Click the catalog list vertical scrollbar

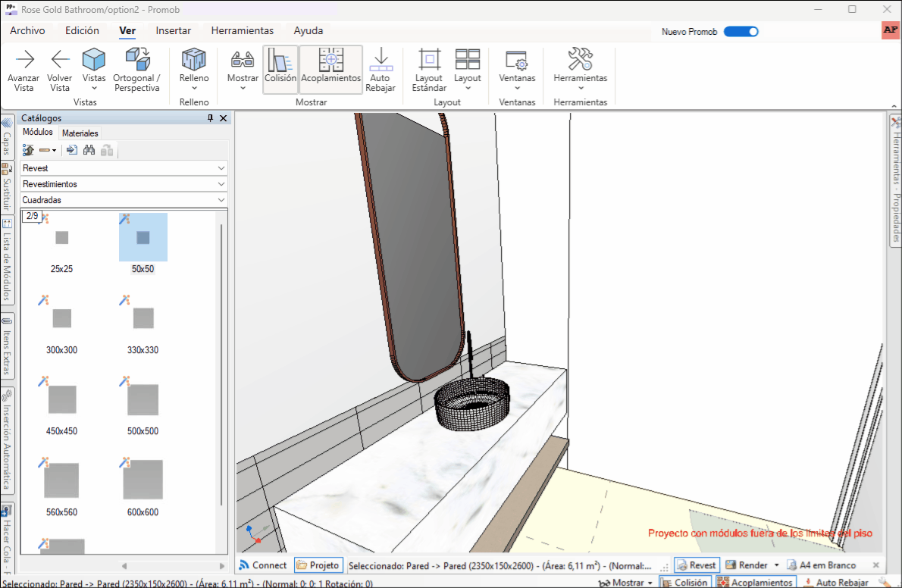221,364
